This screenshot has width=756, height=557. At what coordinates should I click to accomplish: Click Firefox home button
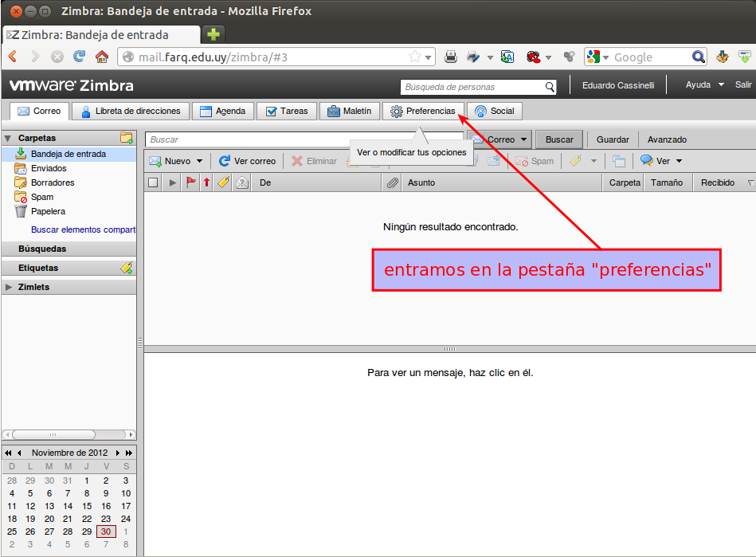tap(102, 57)
